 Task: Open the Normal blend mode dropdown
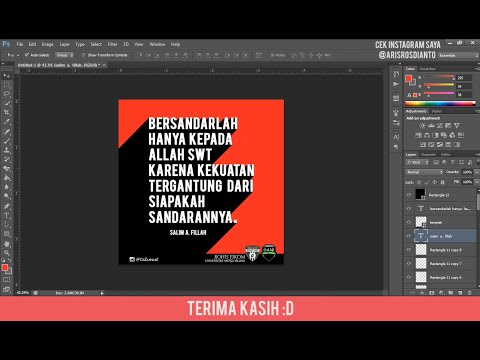[x=424, y=172]
